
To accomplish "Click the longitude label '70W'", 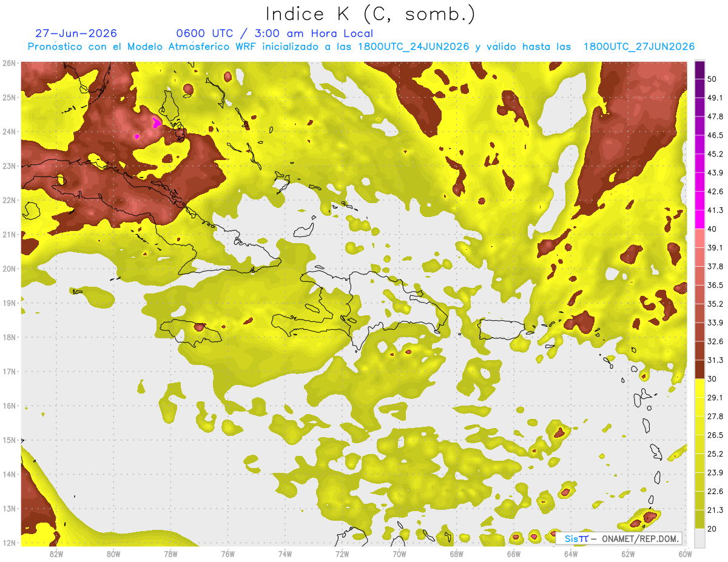I will click(x=399, y=554).
